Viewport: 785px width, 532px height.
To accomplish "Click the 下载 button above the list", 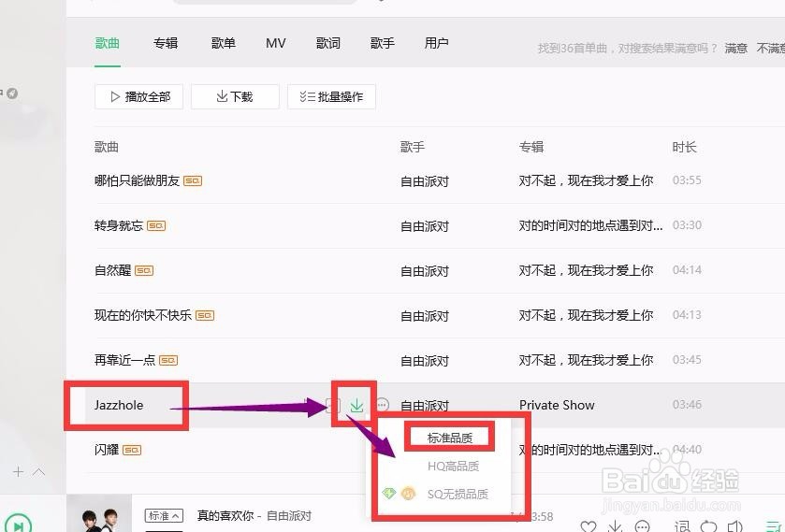I will point(235,96).
